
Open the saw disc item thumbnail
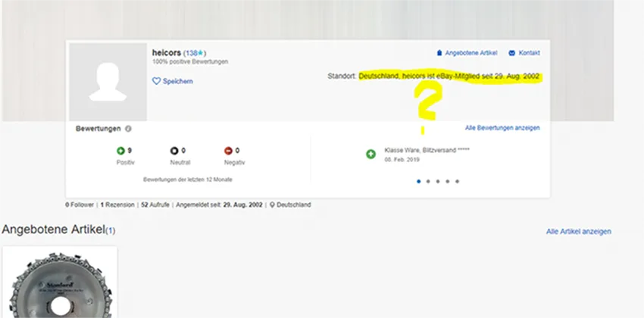point(60,282)
